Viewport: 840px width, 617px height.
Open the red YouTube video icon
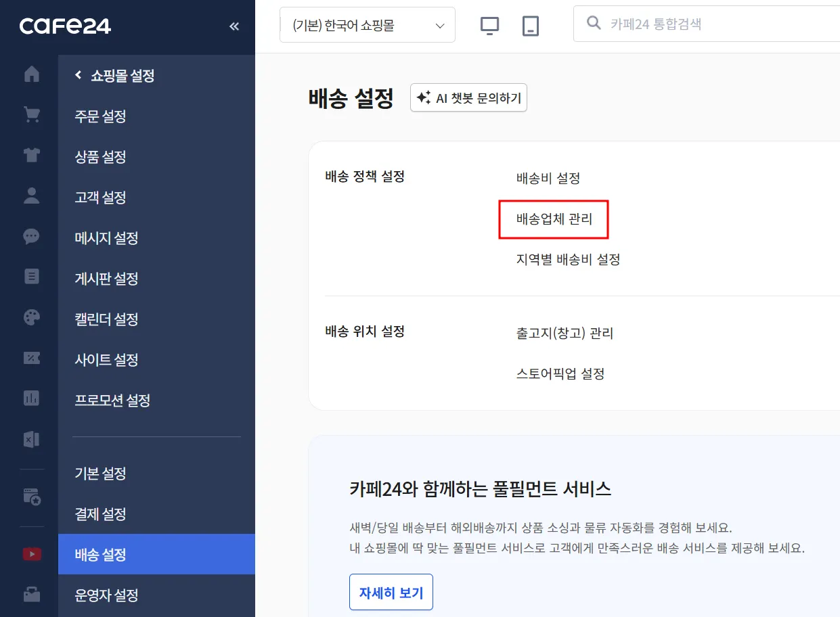coord(32,554)
